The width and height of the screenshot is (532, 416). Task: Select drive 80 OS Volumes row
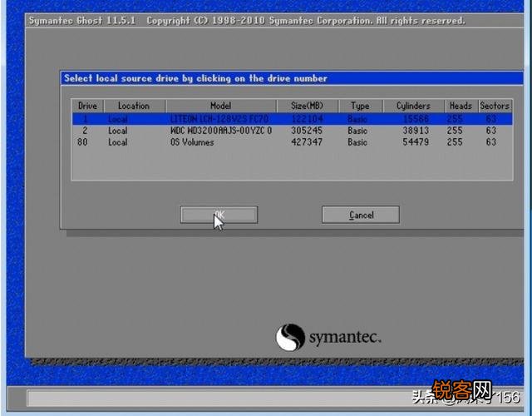(292, 142)
